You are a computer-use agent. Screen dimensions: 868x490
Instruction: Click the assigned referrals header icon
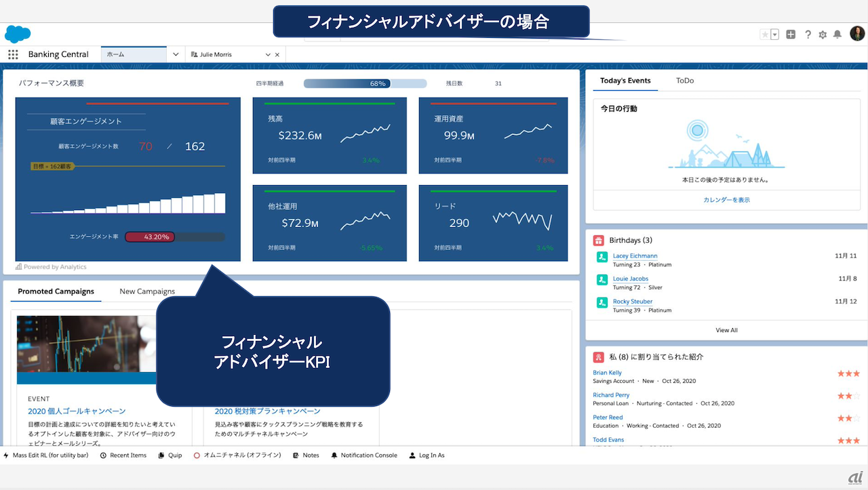click(x=599, y=357)
